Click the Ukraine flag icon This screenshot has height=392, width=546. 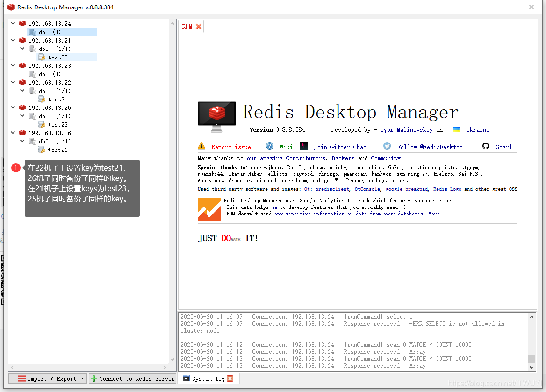(x=456, y=130)
